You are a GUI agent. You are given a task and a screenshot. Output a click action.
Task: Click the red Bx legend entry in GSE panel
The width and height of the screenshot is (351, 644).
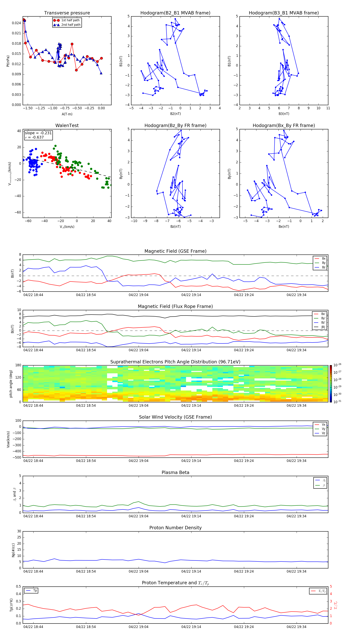click(x=320, y=259)
